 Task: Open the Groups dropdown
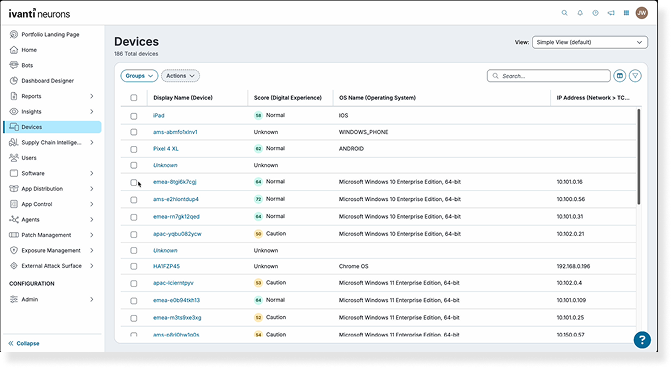click(x=139, y=76)
